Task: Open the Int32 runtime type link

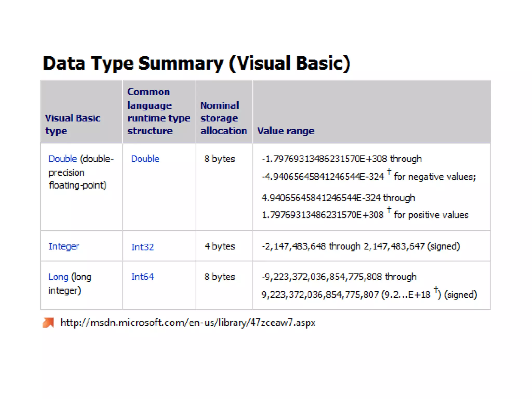Action: coord(142,247)
